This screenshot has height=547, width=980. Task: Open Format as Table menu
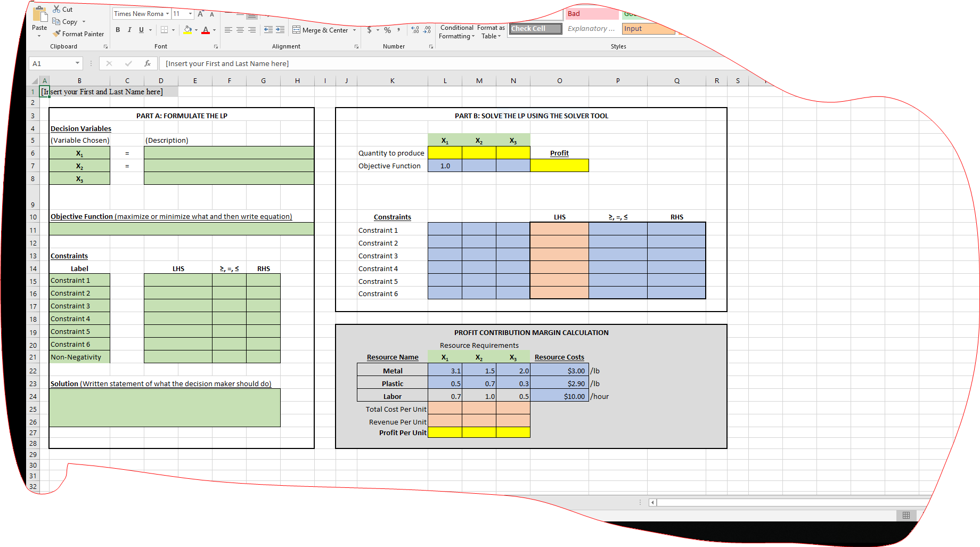pos(491,32)
